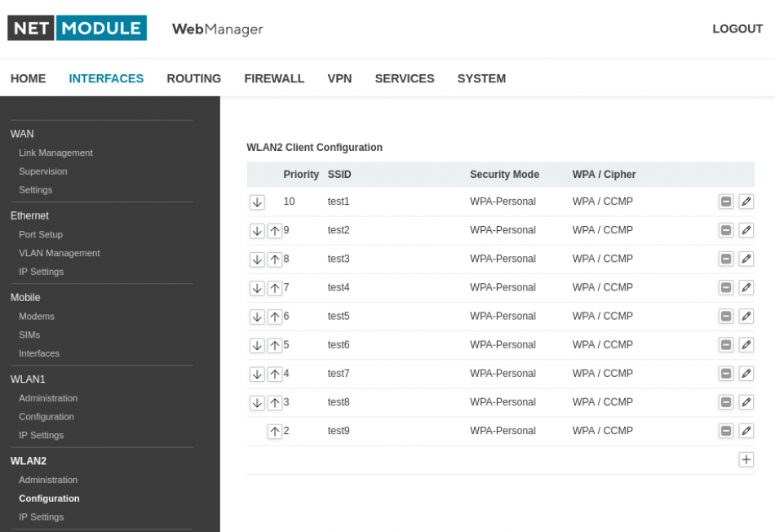Viewport: 775px width, 532px height.
Task: Open Mobile Interfaces page
Action: pyautogui.click(x=39, y=353)
